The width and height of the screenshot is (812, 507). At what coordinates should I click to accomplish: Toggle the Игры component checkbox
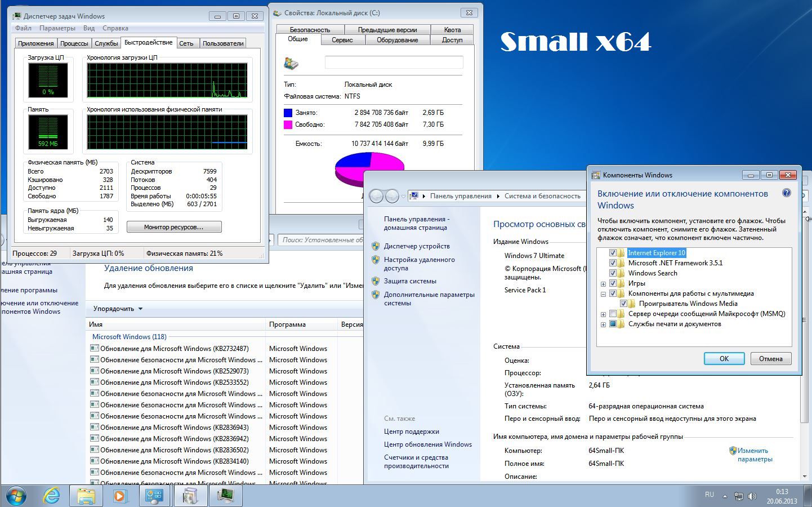tap(613, 283)
